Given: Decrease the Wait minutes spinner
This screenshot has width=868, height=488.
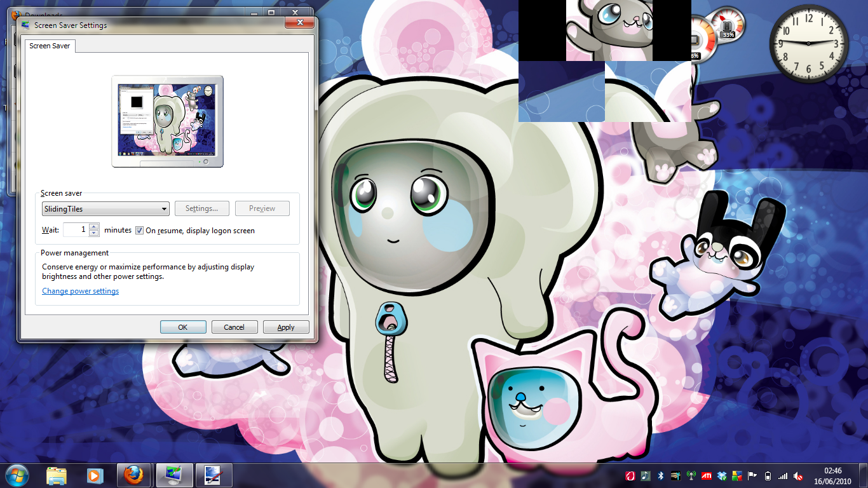Looking at the screenshot, I should pyautogui.click(x=94, y=233).
